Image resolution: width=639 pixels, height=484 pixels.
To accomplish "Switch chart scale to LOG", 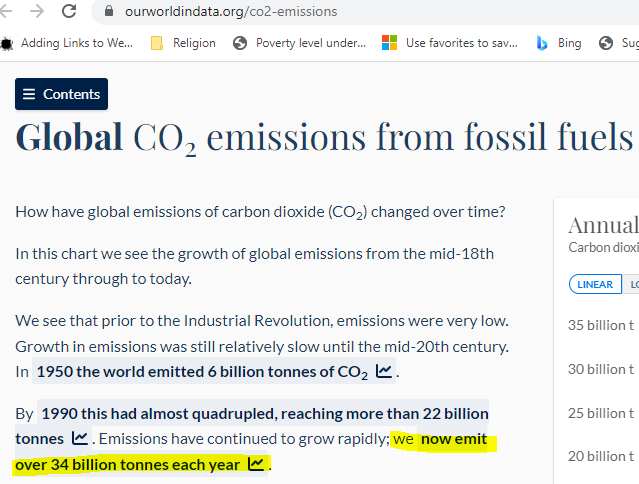I will coord(633,284).
